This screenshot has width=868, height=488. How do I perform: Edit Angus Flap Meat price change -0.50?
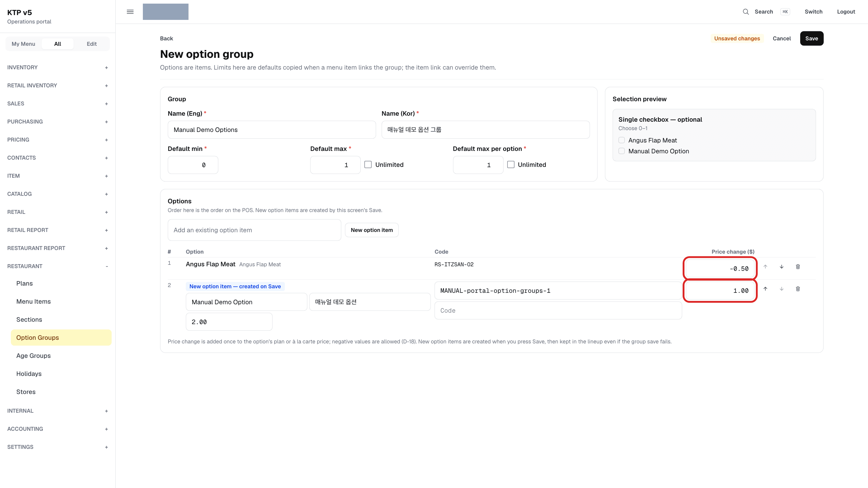pos(720,268)
